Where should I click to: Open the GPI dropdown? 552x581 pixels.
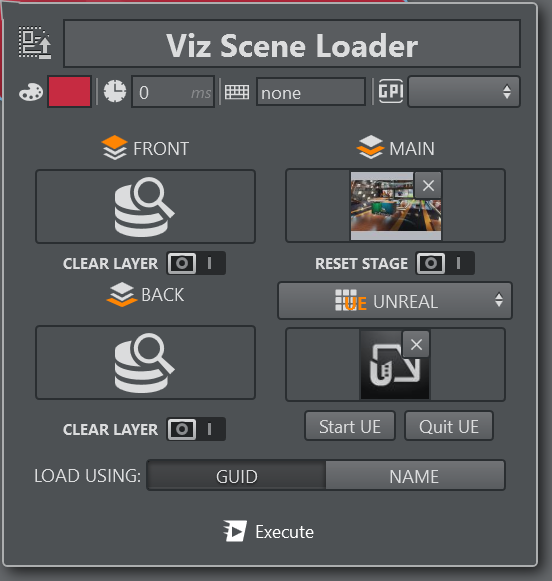pos(464,92)
